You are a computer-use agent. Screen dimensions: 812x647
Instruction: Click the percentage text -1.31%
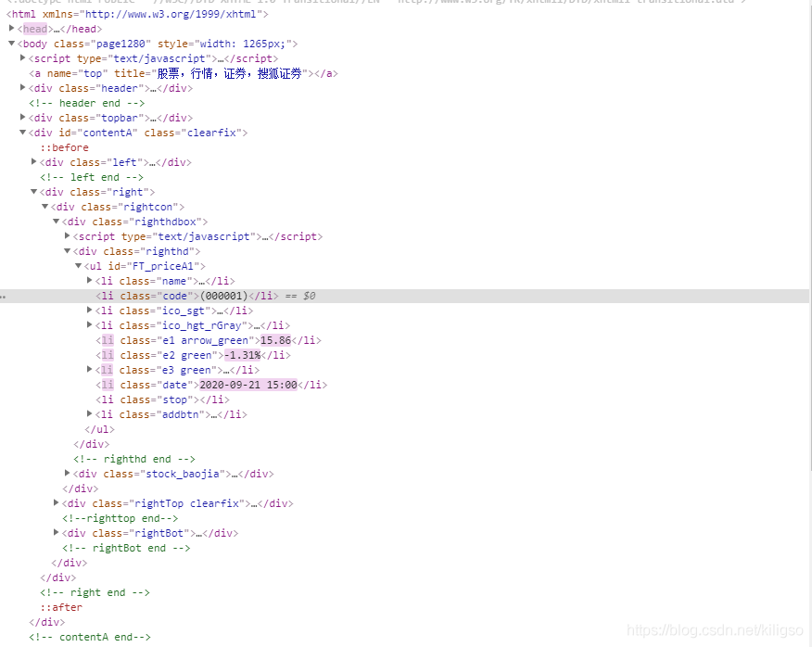[242, 355]
